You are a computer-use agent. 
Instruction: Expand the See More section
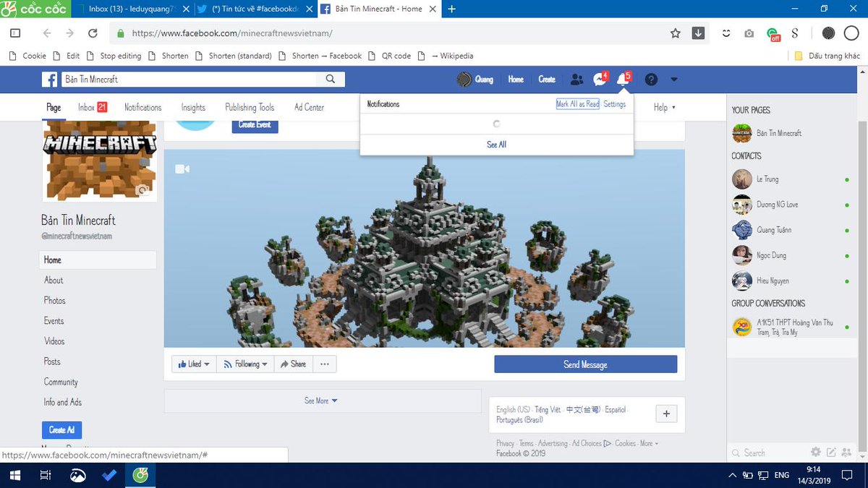321,401
